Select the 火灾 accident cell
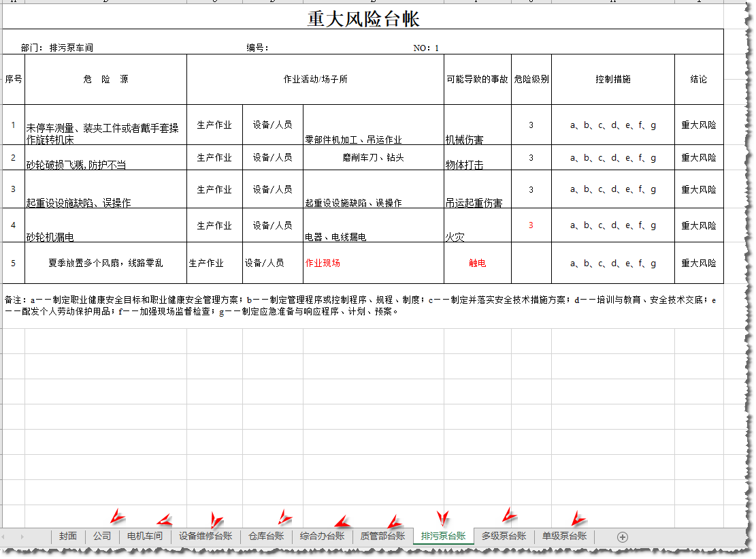This screenshot has height=559, width=756. [x=477, y=225]
